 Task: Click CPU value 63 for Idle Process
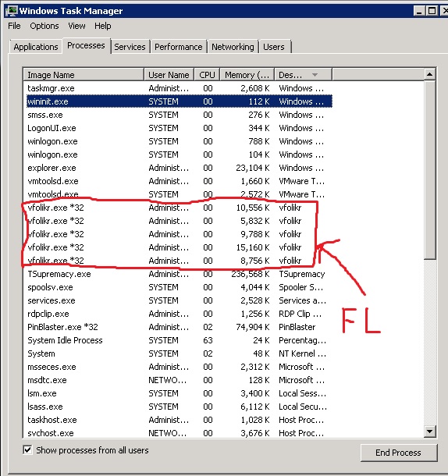click(208, 340)
